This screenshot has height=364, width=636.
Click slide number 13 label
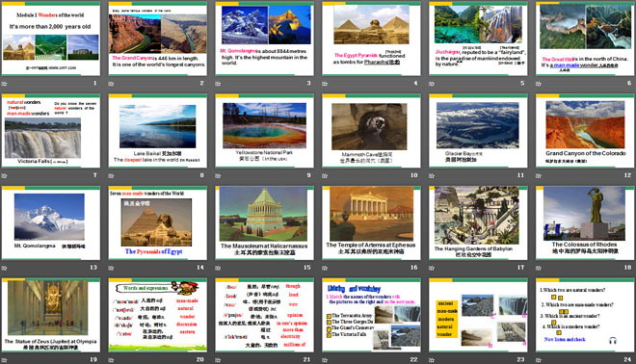point(93,267)
